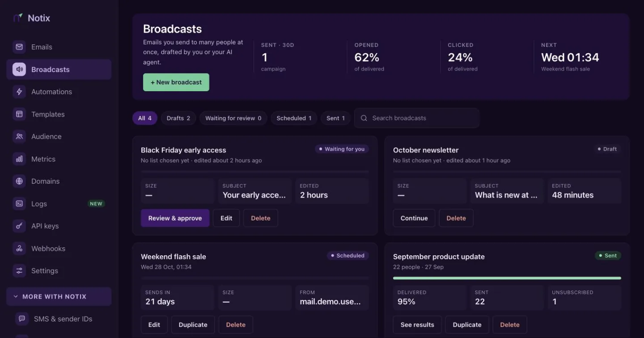Go to the Webhooks page
The width and height of the screenshot is (644, 338).
(59, 248)
